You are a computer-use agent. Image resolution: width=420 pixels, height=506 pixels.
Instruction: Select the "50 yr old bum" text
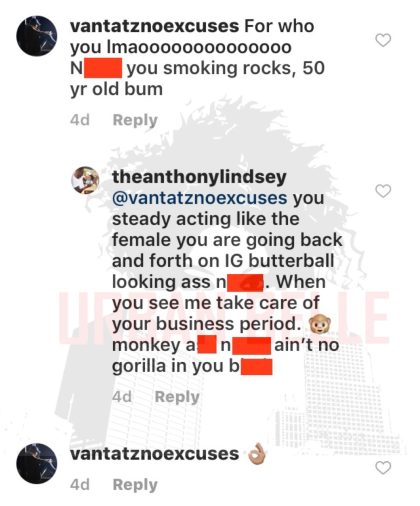pyautogui.click(x=197, y=79)
